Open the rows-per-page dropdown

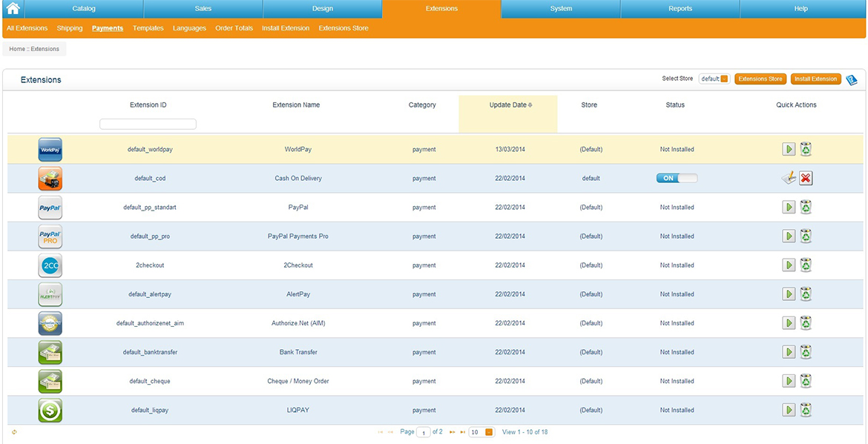(481, 432)
